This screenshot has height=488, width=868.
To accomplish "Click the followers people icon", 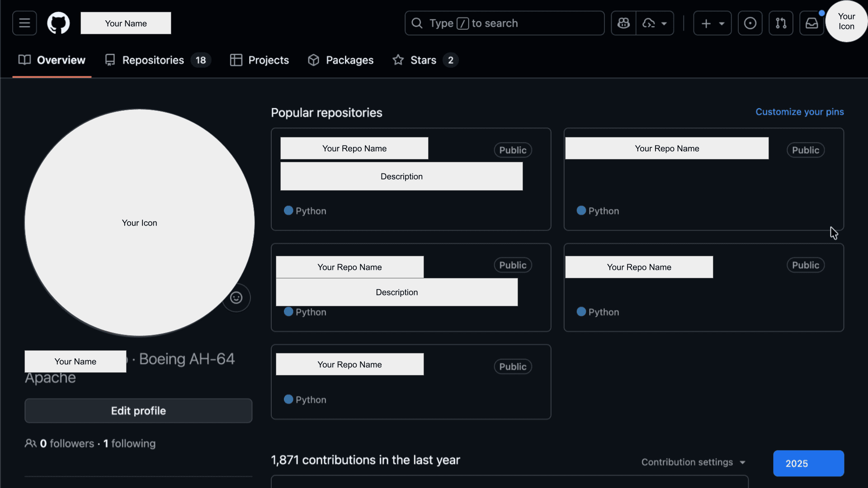I will pos(31,443).
